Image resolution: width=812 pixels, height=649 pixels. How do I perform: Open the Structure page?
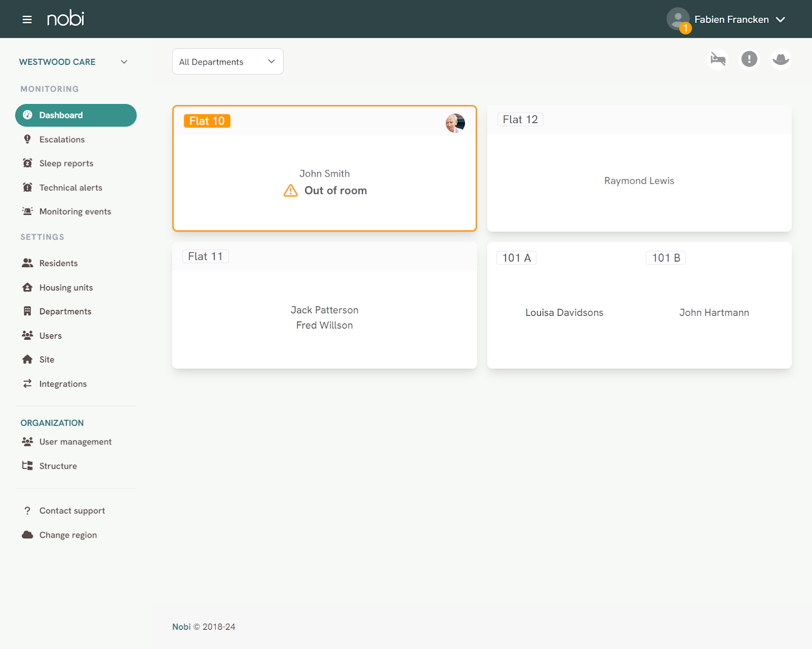click(58, 466)
